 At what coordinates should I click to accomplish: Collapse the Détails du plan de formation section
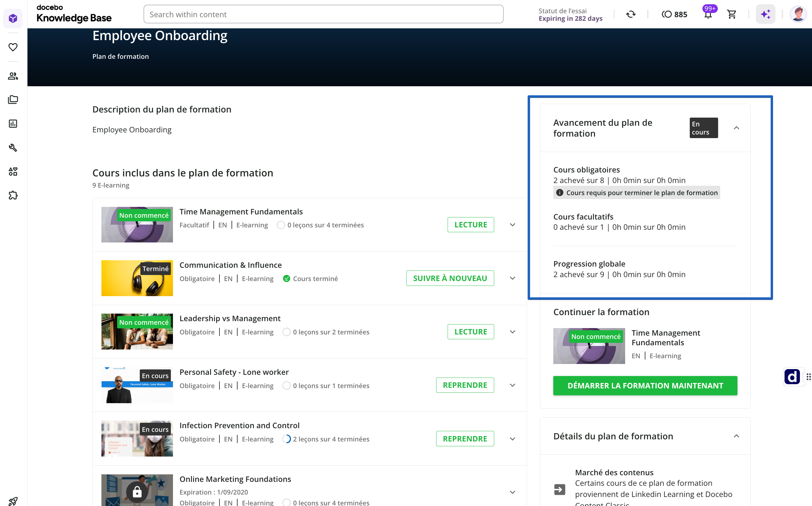(x=736, y=436)
